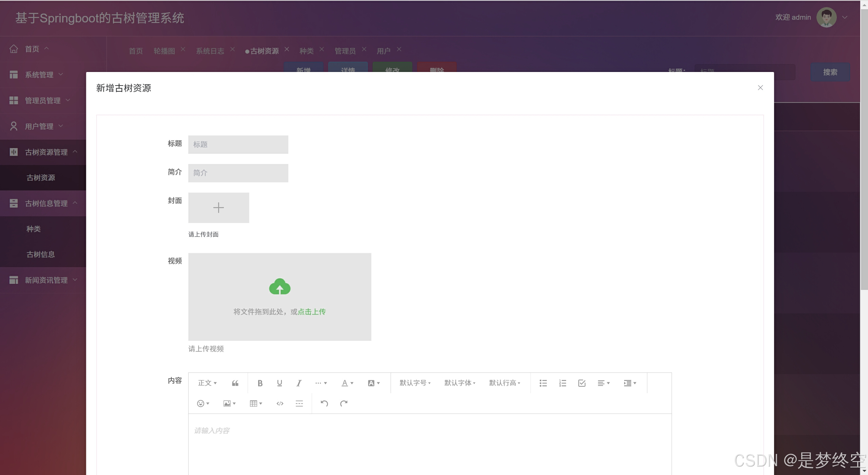Switch to the 用户 tab

(384, 51)
